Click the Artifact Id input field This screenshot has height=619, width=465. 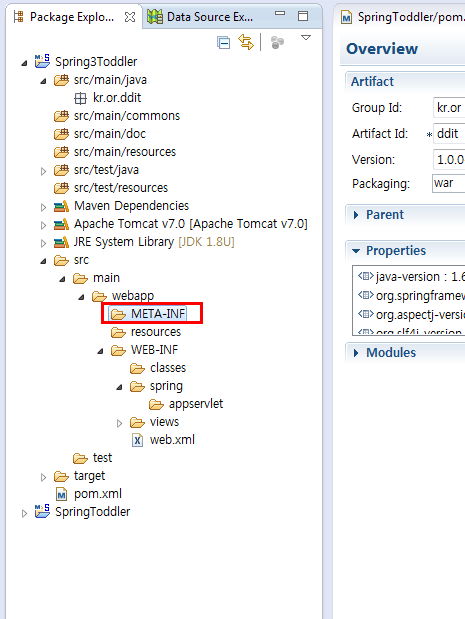click(x=449, y=133)
